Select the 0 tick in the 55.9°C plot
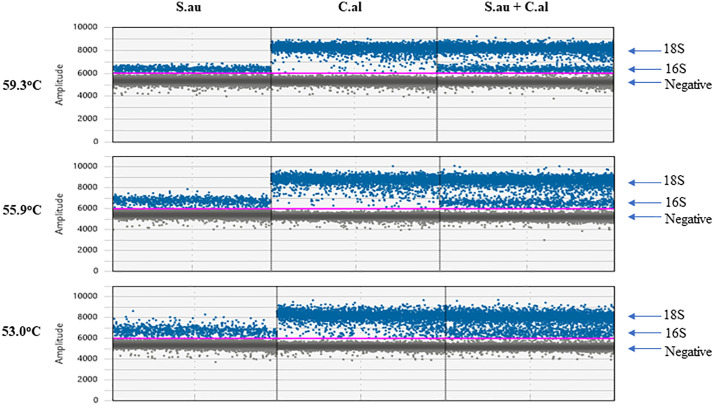Screen dimensions: 714x406 tap(96, 271)
